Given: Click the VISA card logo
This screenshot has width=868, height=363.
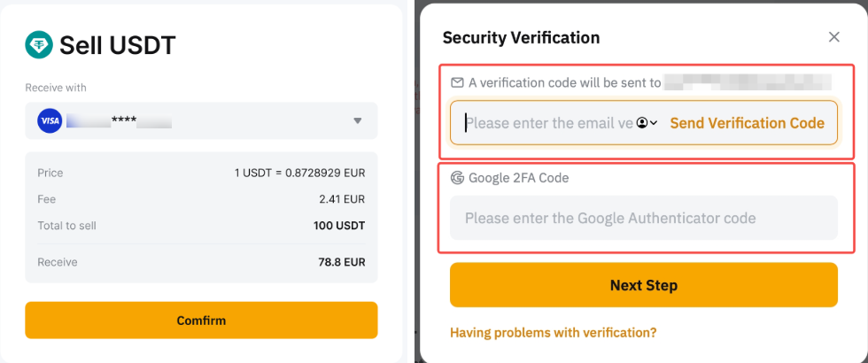Looking at the screenshot, I should [50, 120].
